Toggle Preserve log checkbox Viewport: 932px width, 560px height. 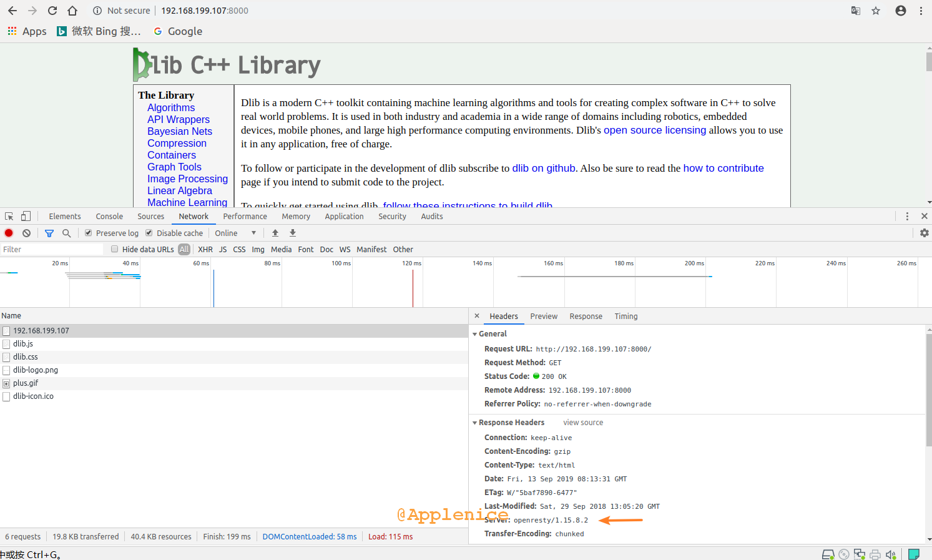pyautogui.click(x=89, y=233)
